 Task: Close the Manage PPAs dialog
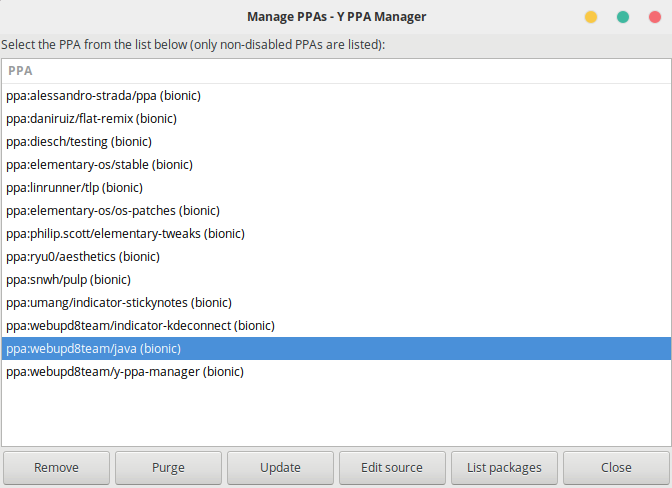click(x=616, y=467)
